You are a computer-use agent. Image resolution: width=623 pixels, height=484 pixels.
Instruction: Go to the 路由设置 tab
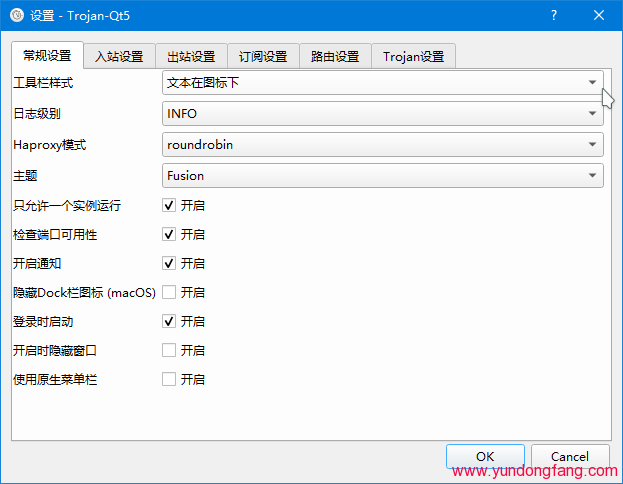tap(335, 56)
